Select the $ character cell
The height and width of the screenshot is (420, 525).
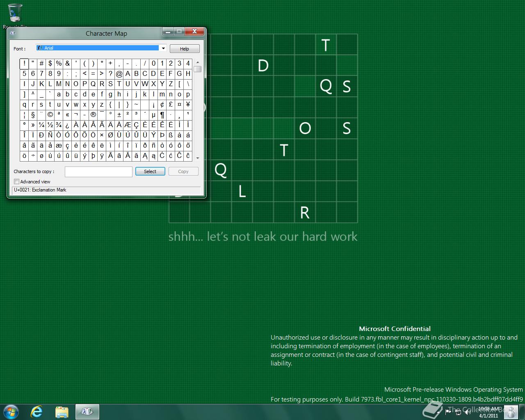pyautogui.click(x=50, y=63)
